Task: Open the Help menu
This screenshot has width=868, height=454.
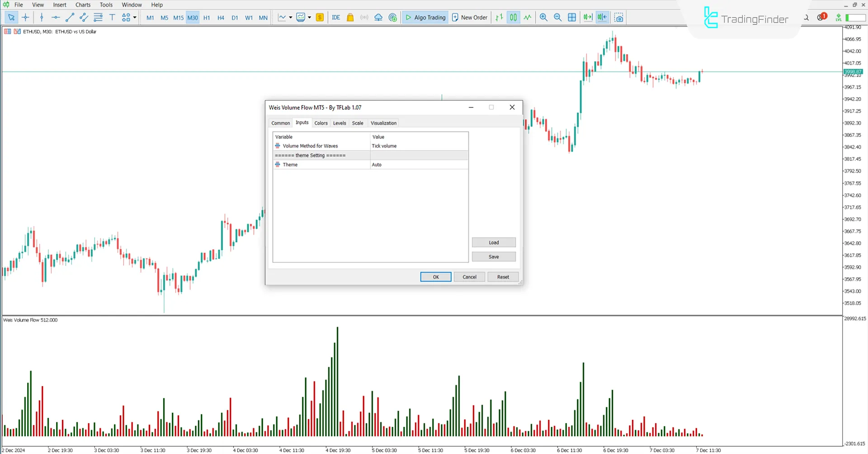Action: [157, 5]
